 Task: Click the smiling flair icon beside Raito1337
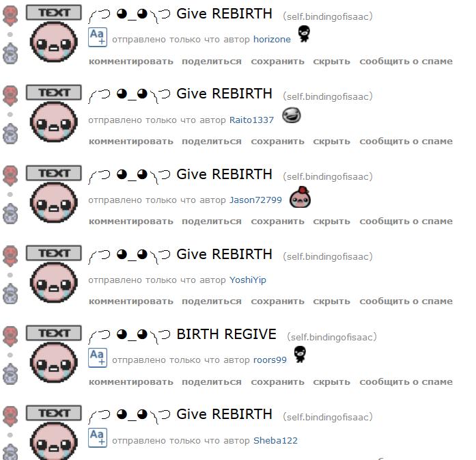292,116
